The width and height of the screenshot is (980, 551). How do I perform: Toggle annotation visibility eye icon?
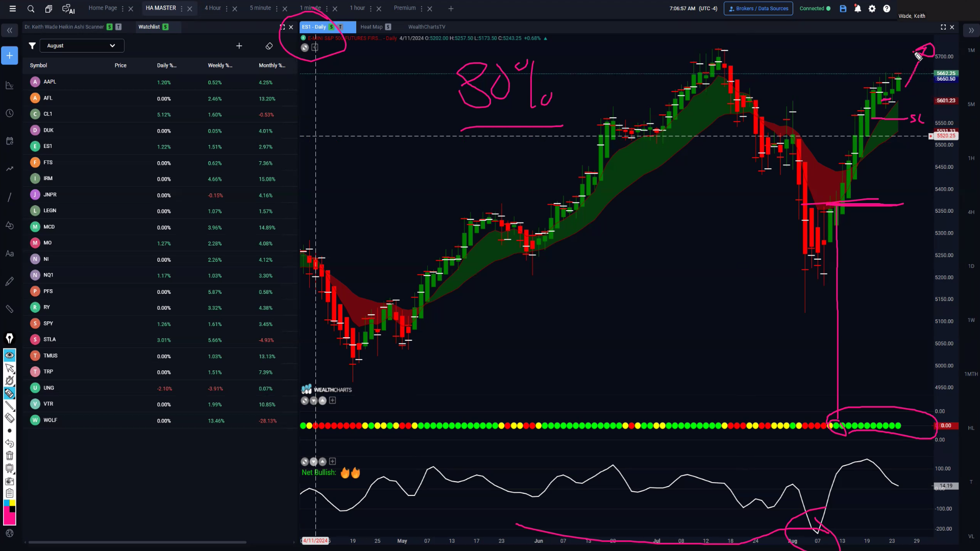pyautogui.click(x=10, y=355)
